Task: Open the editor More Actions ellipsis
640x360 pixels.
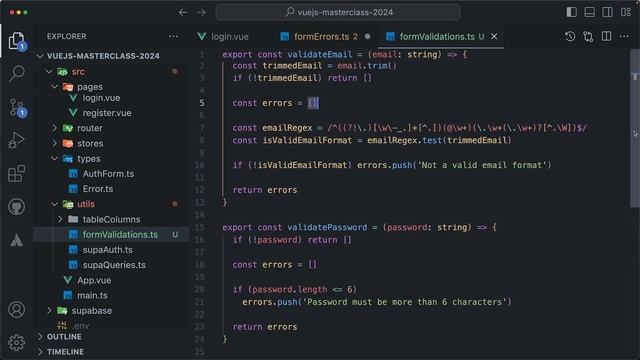Action: pyautogui.click(x=624, y=36)
